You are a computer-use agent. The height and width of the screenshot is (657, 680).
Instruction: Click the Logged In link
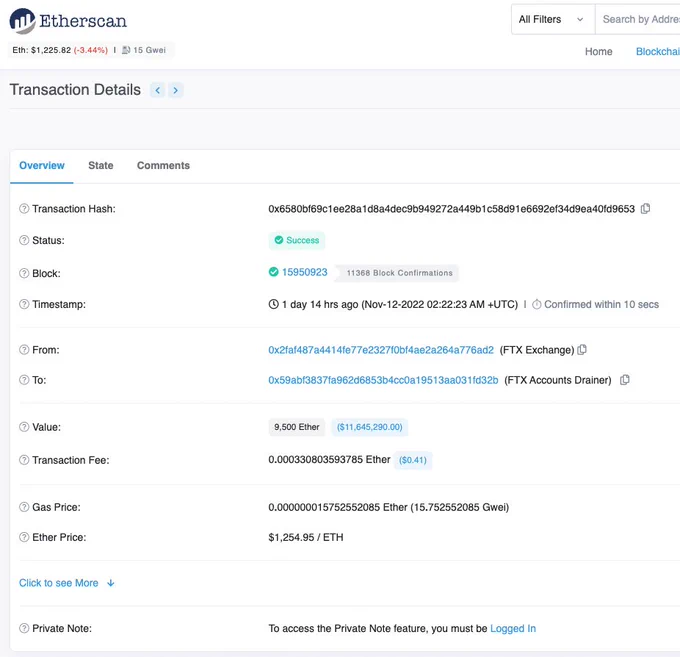(x=513, y=628)
